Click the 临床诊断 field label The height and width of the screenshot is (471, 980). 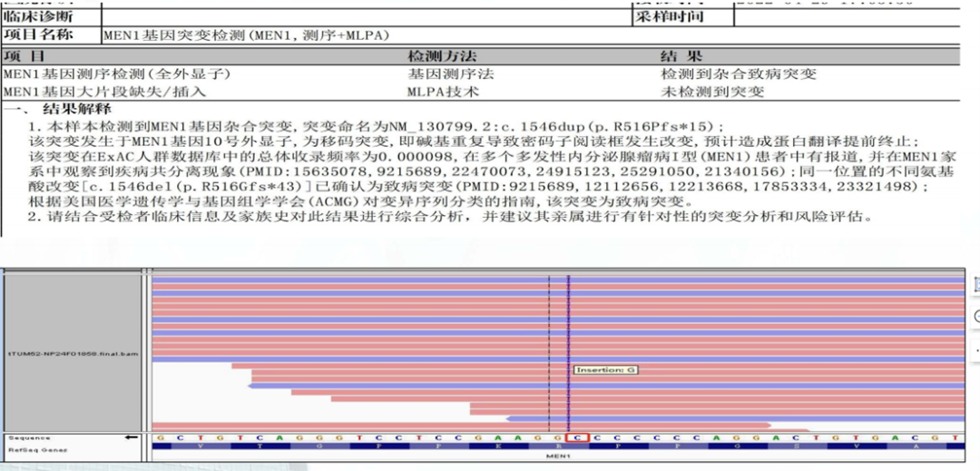click(39, 16)
